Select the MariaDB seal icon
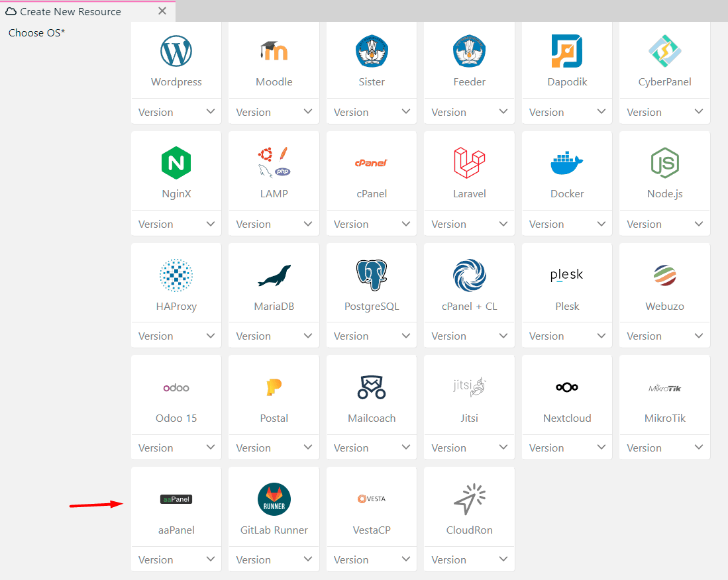728x580 pixels. [274, 275]
